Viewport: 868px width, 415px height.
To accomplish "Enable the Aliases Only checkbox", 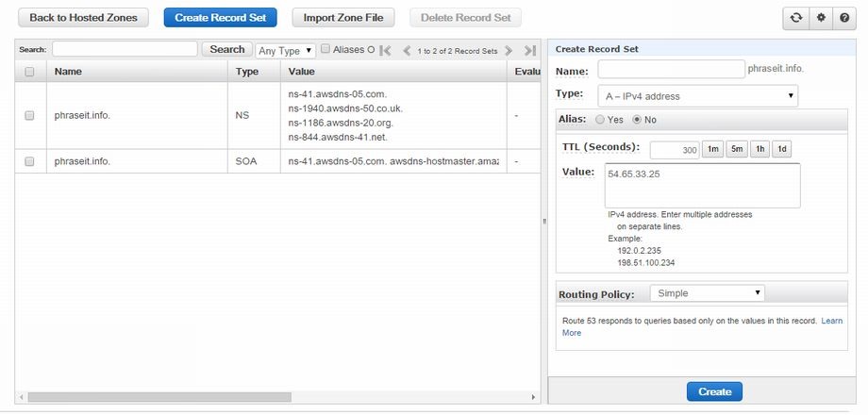I will pyautogui.click(x=325, y=49).
